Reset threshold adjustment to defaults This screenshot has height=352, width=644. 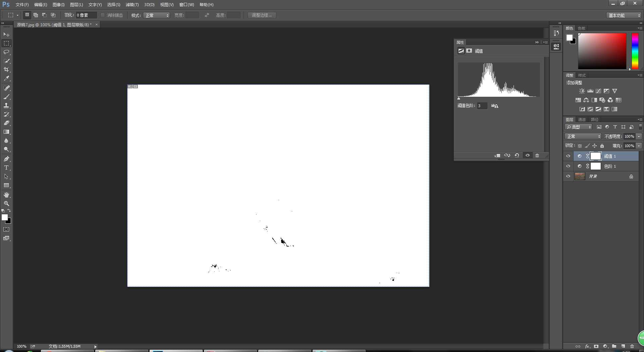point(517,156)
